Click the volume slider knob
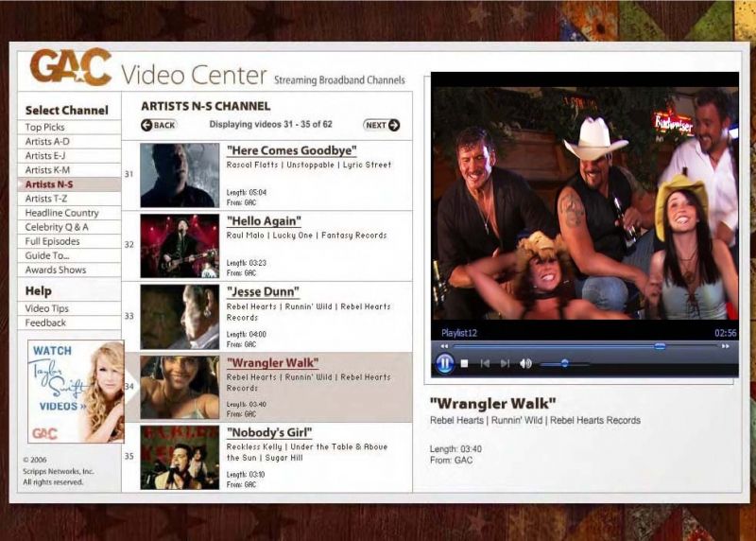Screen dimensions: 756x541 (x=565, y=363)
